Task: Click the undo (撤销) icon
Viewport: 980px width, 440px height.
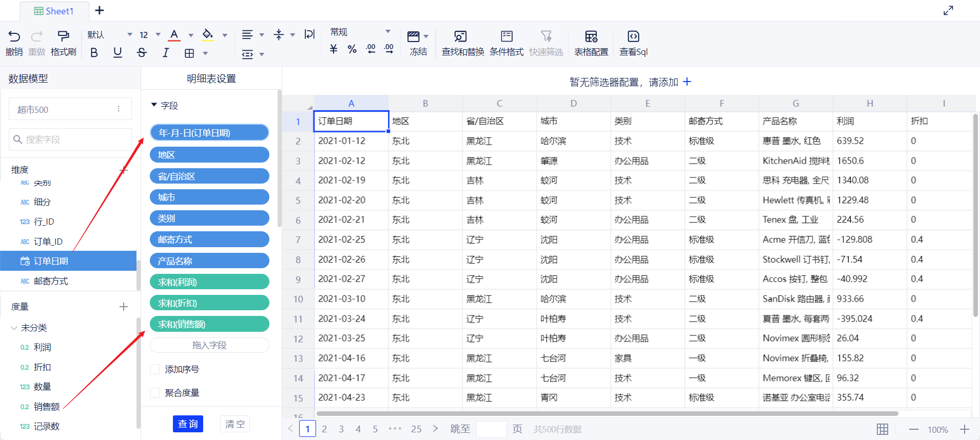Action: (x=14, y=36)
